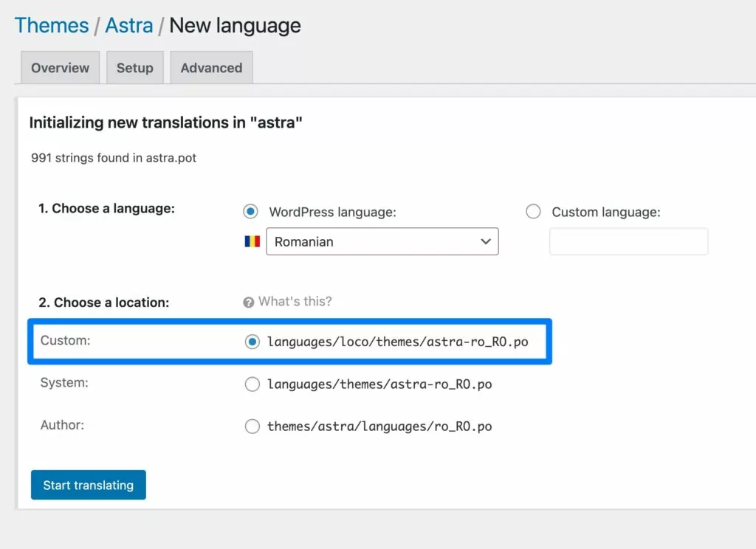
Task: Choose the System location radio option
Action: [x=252, y=384]
